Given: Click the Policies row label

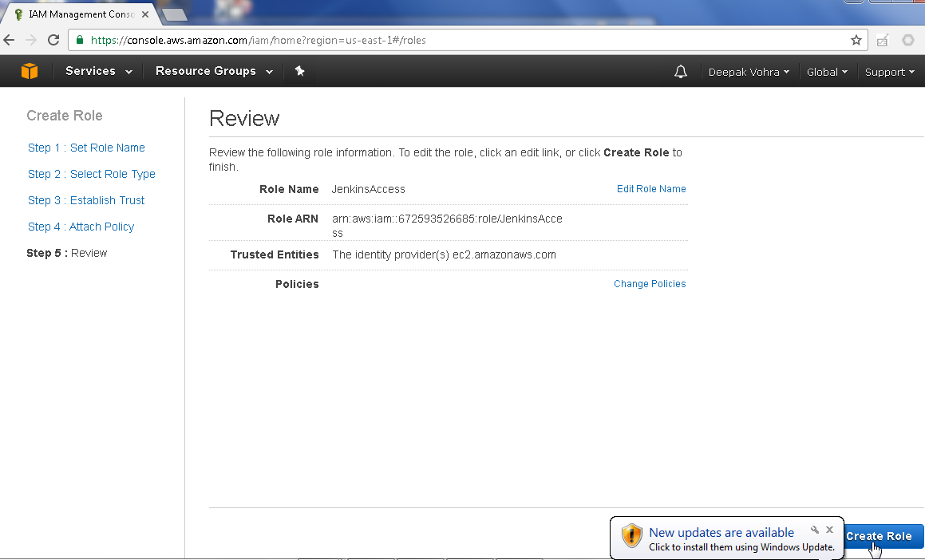Looking at the screenshot, I should pos(297,284).
